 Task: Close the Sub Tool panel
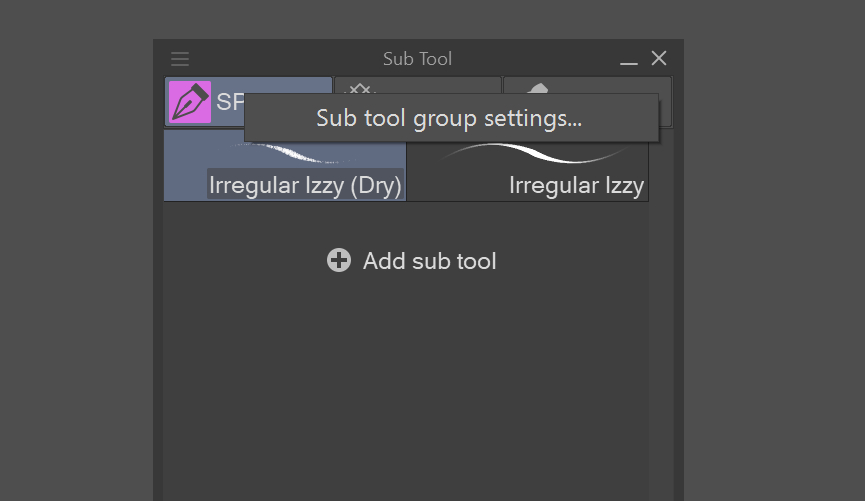pos(659,59)
